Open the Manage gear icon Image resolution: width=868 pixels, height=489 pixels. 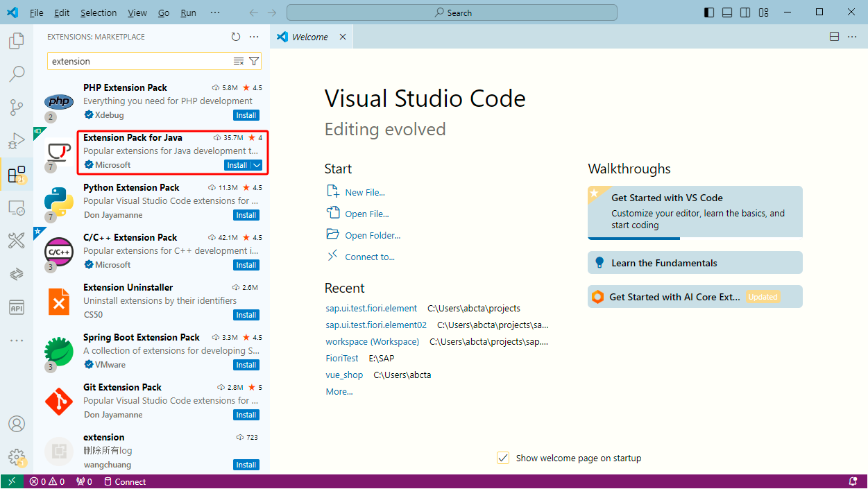[16, 457]
